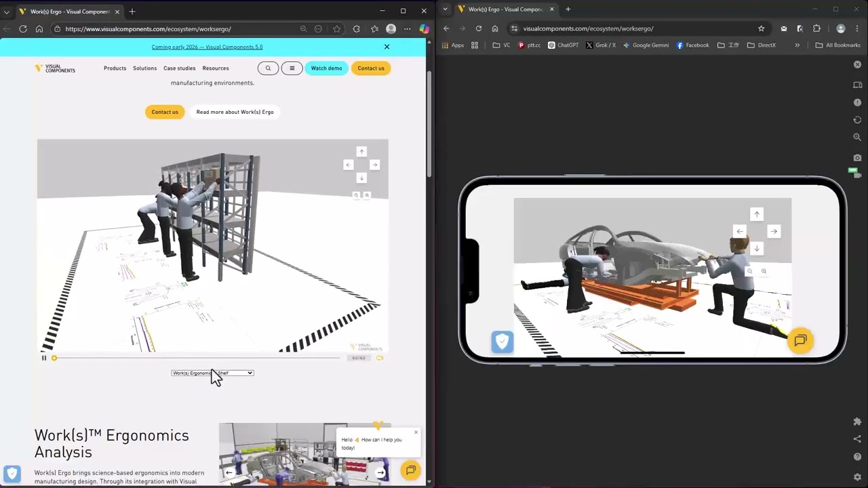Click the Visual Components logo
This screenshot has height=488, width=868.
click(55, 68)
